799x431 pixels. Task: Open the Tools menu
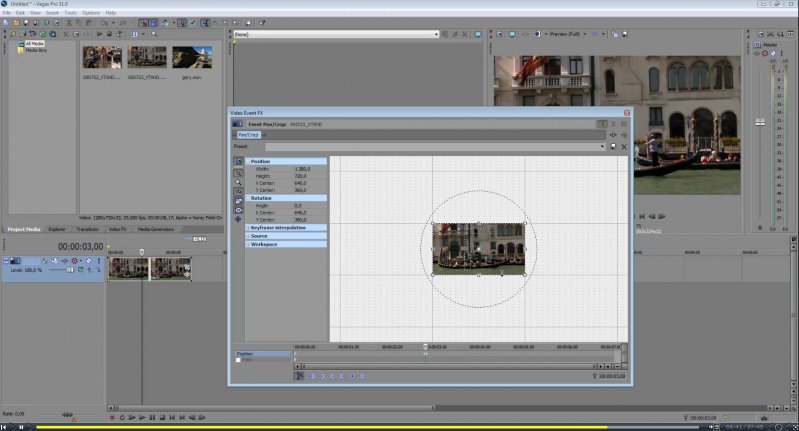point(70,12)
